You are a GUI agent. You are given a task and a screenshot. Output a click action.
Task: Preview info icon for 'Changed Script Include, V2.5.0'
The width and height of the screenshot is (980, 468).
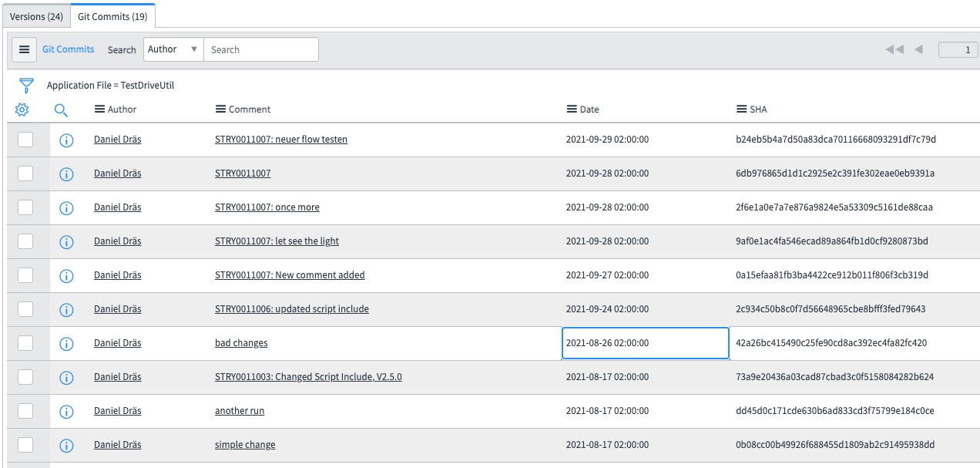tap(66, 378)
